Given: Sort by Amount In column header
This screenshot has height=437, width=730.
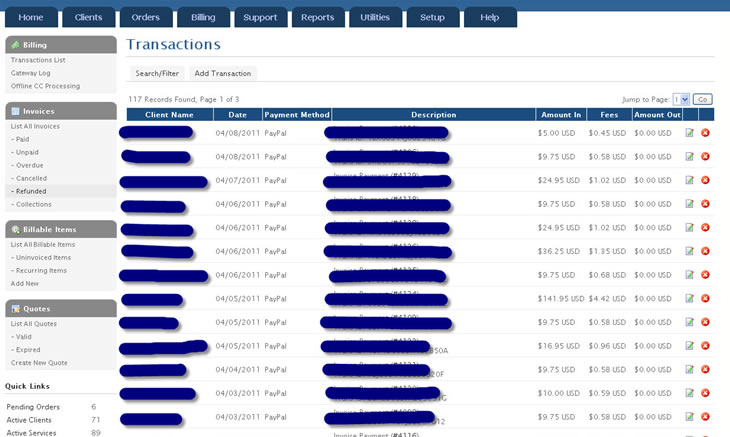Looking at the screenshot, I should (x=561, y=114).
